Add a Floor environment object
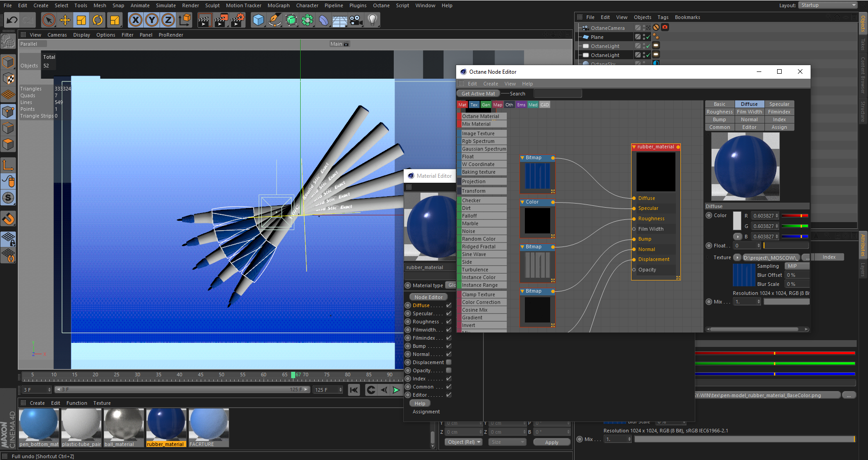Image resolution: width=868 pixels, height=460 pixels. pos(340,20)
